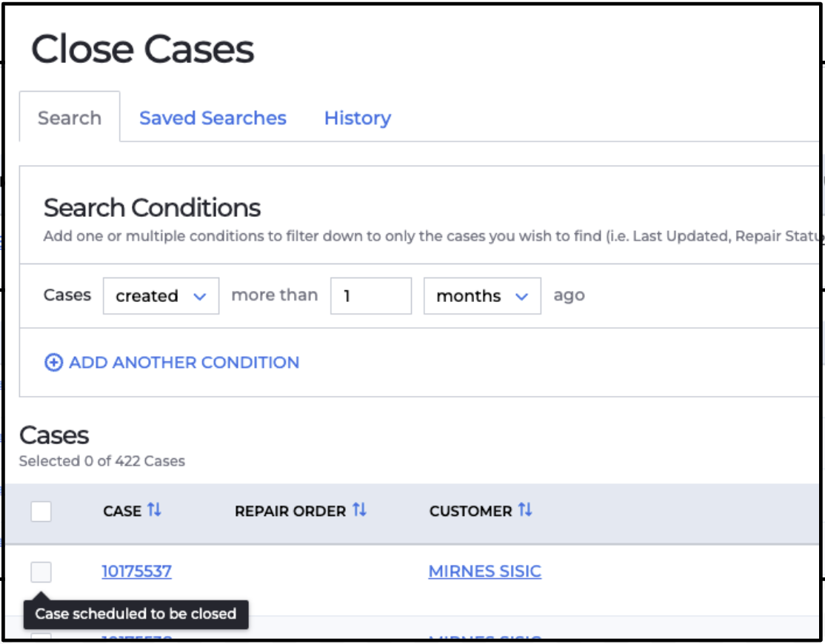Select the Search tab

pyautogui.click(x=70, y=118)
